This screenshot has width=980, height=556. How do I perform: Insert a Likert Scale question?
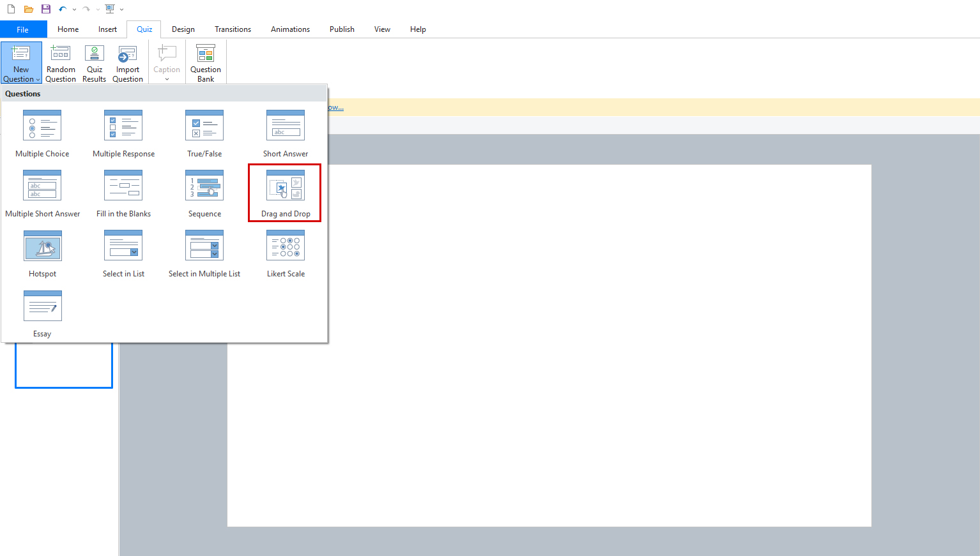coord(286,254)
